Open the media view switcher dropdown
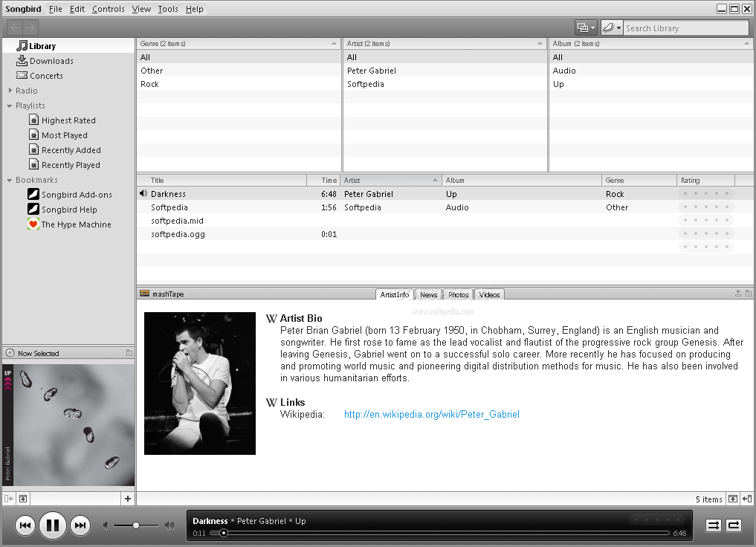The image size is (756, 547). pyautogui.click(x=587, y=27)
